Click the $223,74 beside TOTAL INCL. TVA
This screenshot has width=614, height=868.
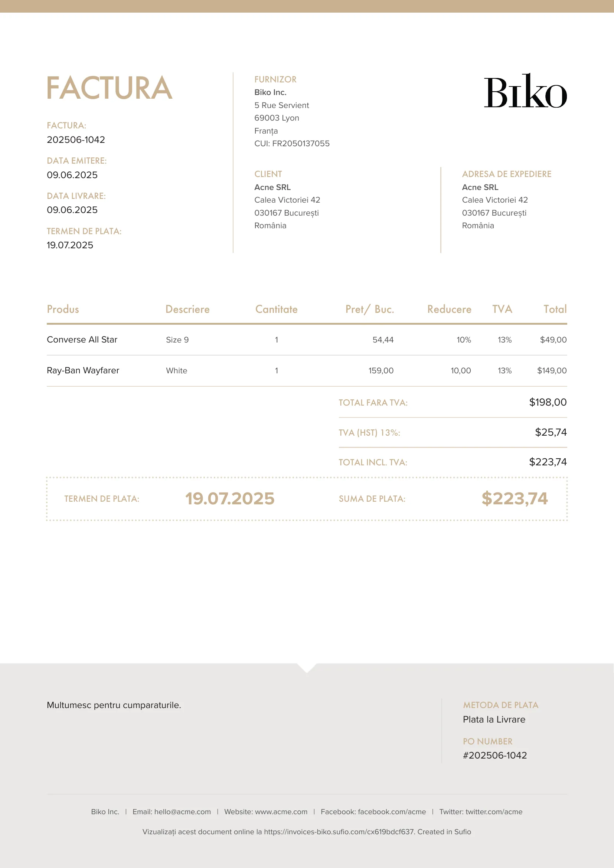pos(548,462)
